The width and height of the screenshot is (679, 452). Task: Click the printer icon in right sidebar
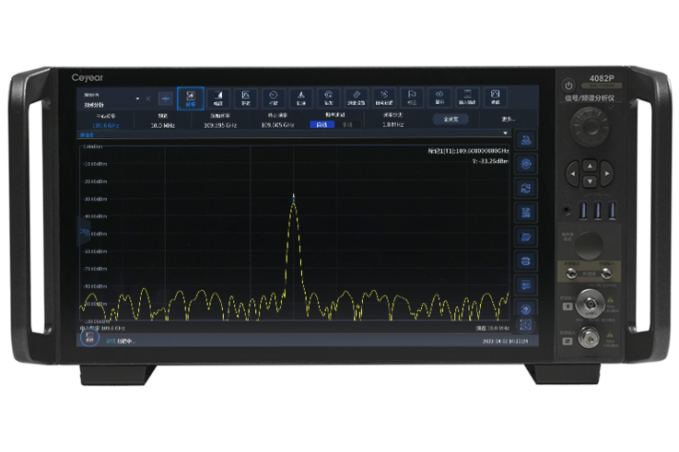pos(526,261)
